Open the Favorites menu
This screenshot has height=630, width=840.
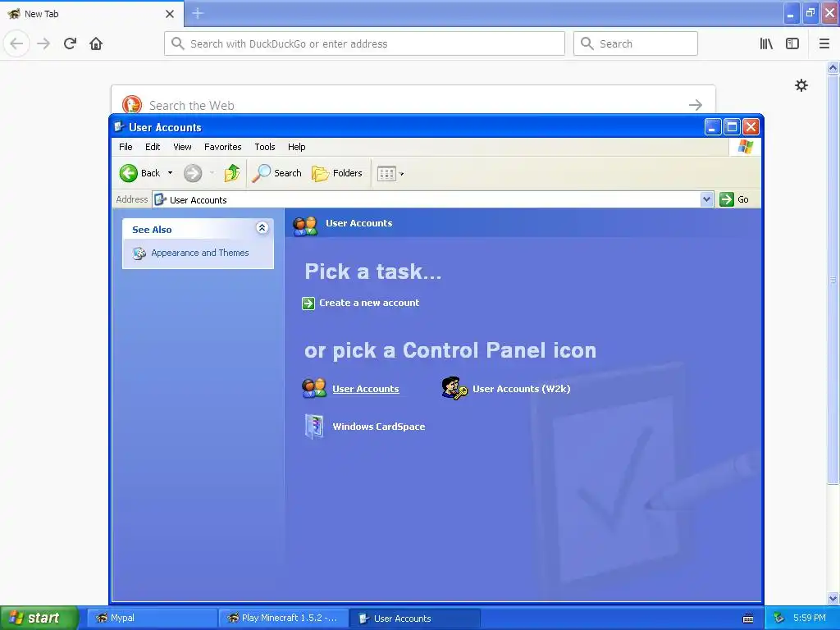coord(223,147)
